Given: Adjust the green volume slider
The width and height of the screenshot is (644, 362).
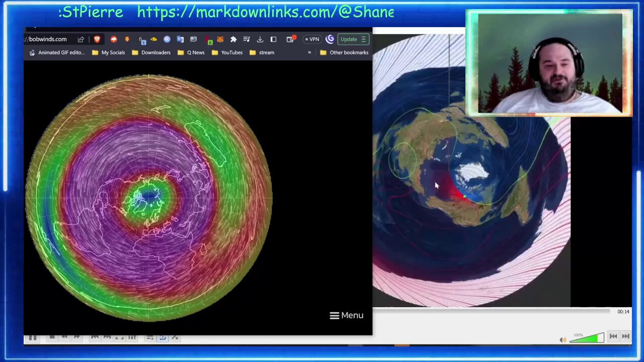Looking at the screenshot, I should click(587, 338).
